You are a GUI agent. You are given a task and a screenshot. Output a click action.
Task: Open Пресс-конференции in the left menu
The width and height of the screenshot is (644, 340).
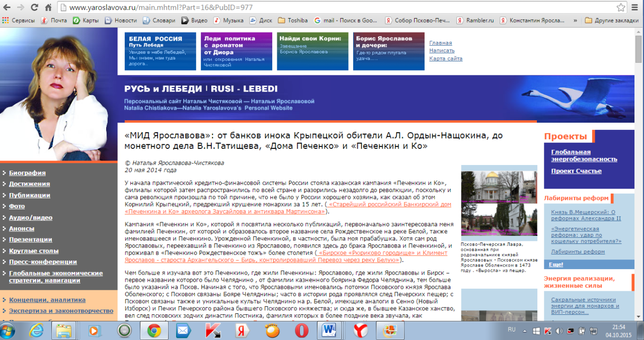(43, 262)
